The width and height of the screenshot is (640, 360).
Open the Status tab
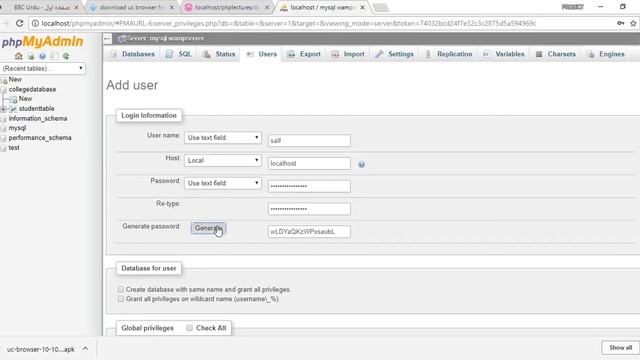coord(219,54)
